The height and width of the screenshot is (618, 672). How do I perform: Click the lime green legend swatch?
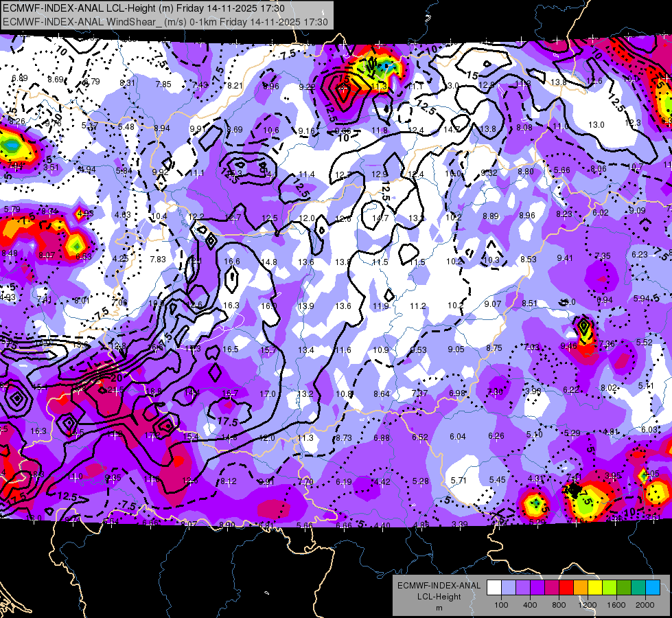coord(610,588)
